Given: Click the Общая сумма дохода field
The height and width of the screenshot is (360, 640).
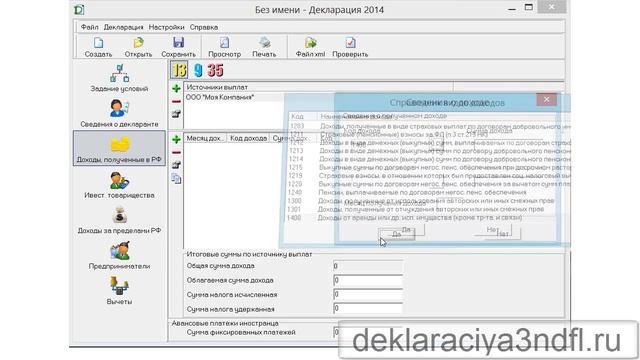Looking at the screenshot, I should [368, 266].
